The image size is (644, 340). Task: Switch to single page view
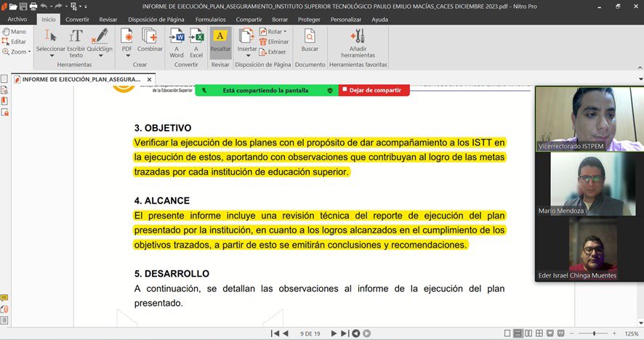pos(507,333)
